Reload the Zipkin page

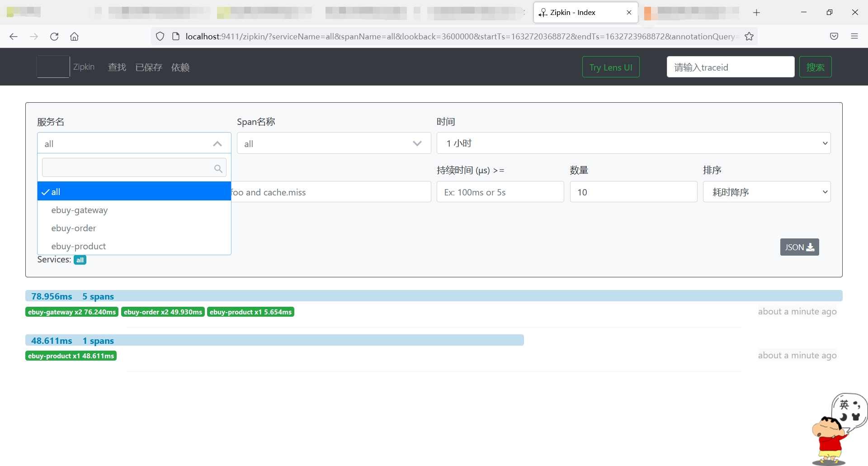(54, 36)
